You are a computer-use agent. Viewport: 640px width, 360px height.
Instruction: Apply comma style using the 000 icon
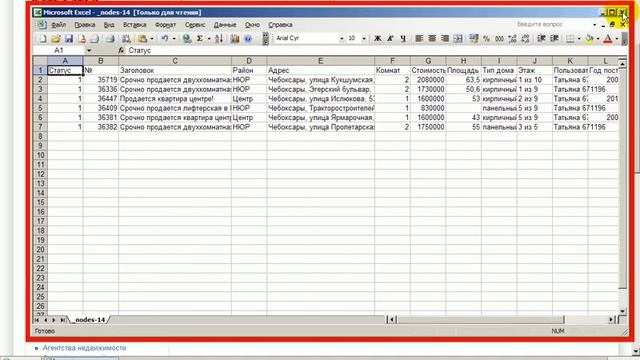point(499,39)
